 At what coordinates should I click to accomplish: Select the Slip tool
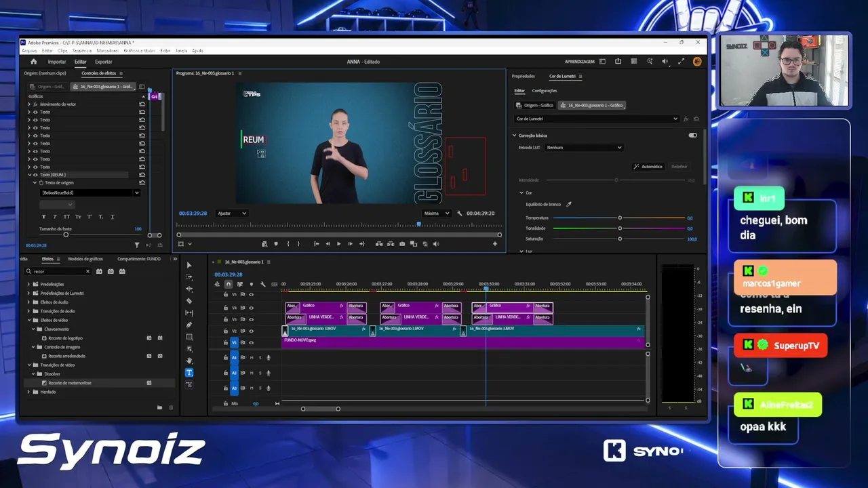[189, 313]
